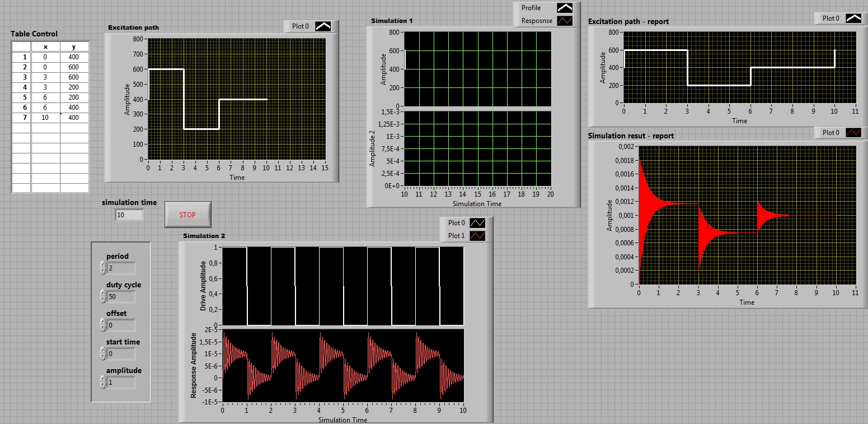This screenshot has width=868, height=424.
Task: Click the amplitude value field
Action: [x=121, y=382]
